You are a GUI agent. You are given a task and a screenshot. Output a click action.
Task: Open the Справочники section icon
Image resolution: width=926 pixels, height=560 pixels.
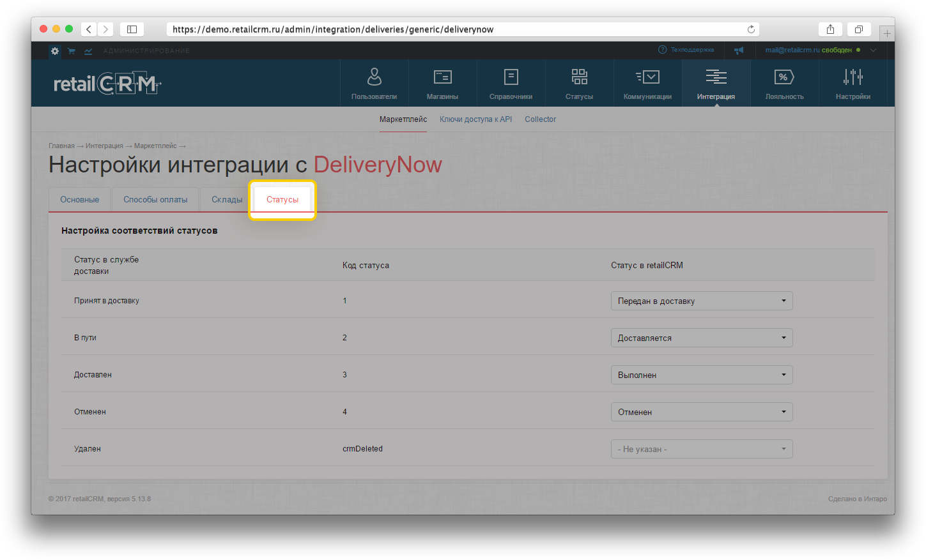coord(511,77)
